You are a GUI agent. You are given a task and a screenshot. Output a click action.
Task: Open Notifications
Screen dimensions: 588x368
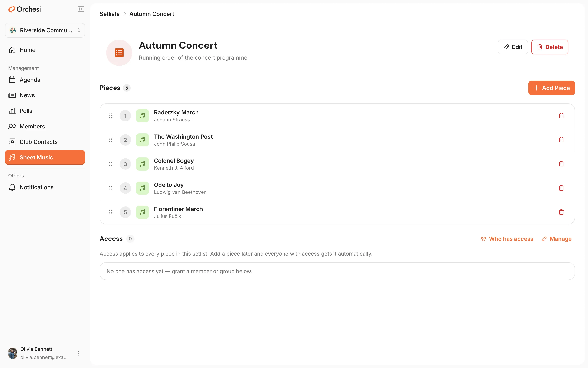(x=45, y=187)
